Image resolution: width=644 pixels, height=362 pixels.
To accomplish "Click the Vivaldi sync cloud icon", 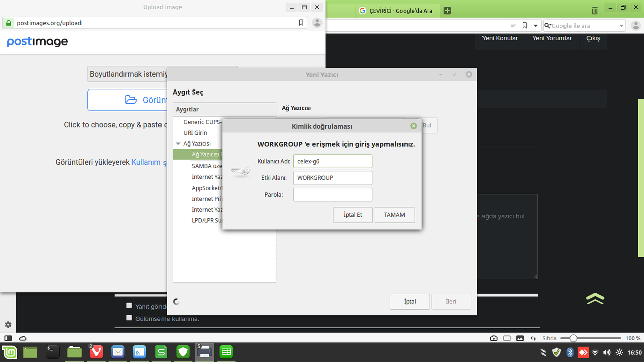I will [23, 338].
